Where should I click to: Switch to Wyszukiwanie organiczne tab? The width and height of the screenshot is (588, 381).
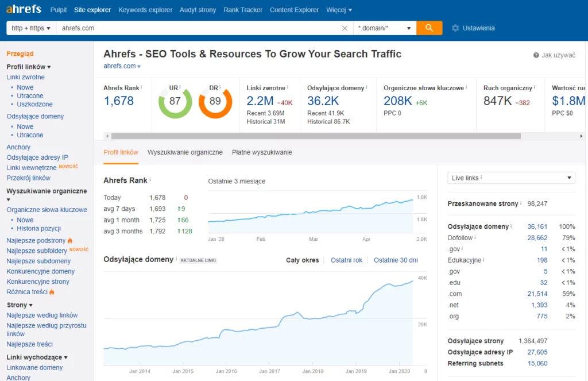tap(185, 152)
